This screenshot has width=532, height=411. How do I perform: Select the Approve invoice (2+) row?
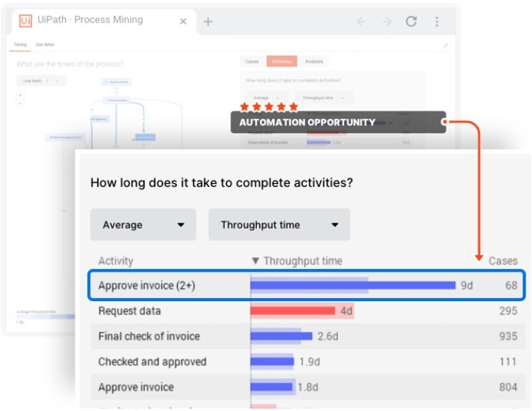307,285
